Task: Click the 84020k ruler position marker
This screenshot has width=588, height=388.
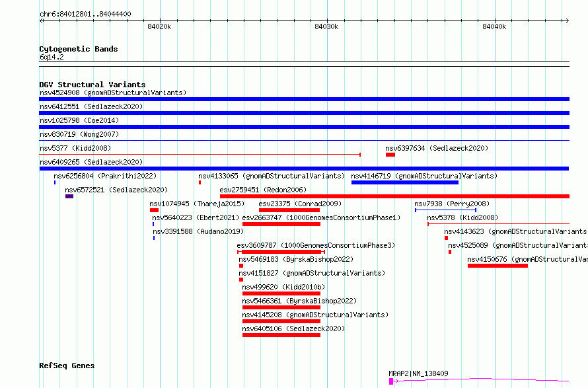Action: (x=159, y=26)
